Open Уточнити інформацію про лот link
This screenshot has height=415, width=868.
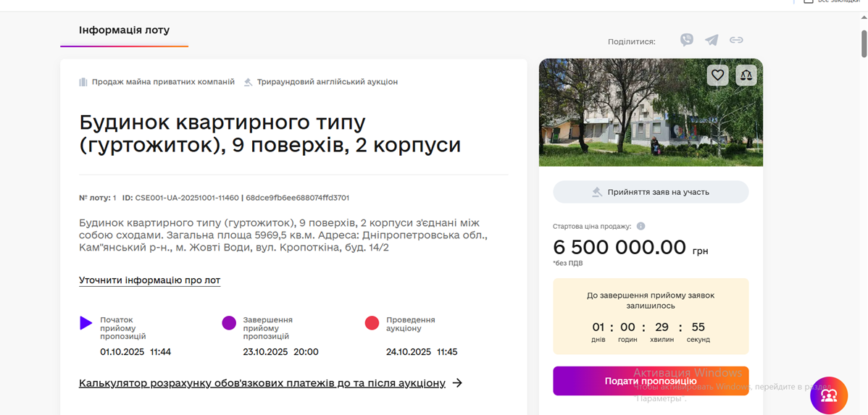click(149, 280)
